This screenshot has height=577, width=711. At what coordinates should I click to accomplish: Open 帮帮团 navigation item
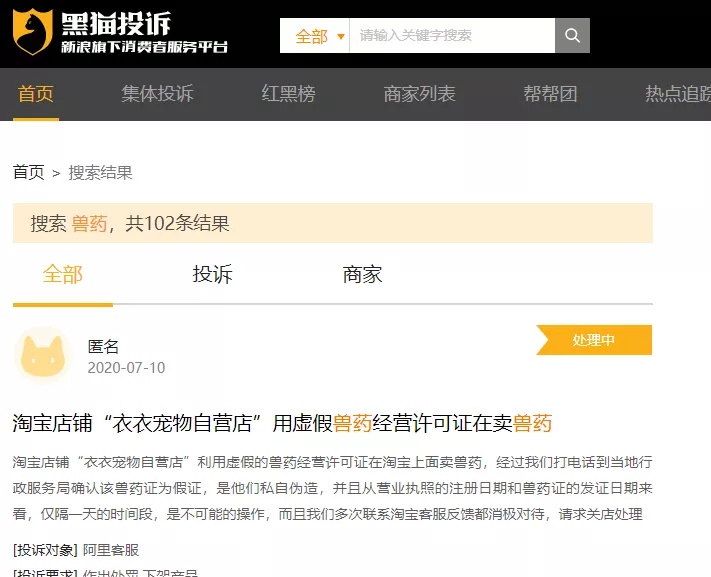(x=550, y=94)
